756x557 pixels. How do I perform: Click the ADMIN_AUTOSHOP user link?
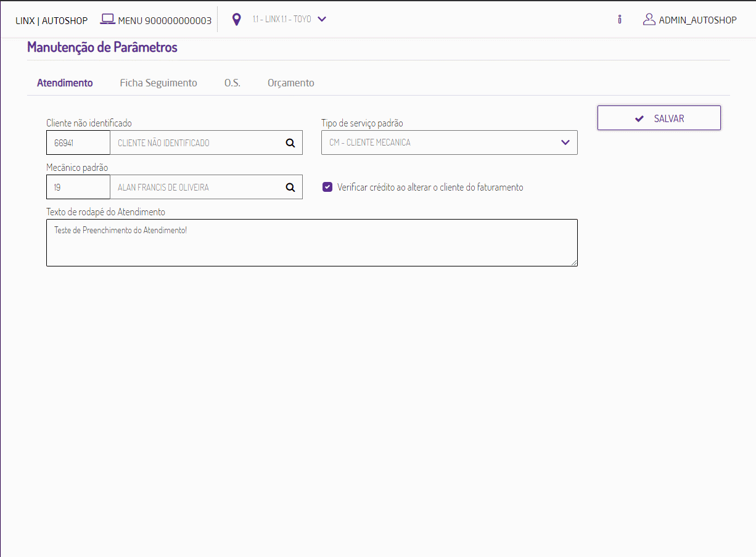click(x=697, y=20)
